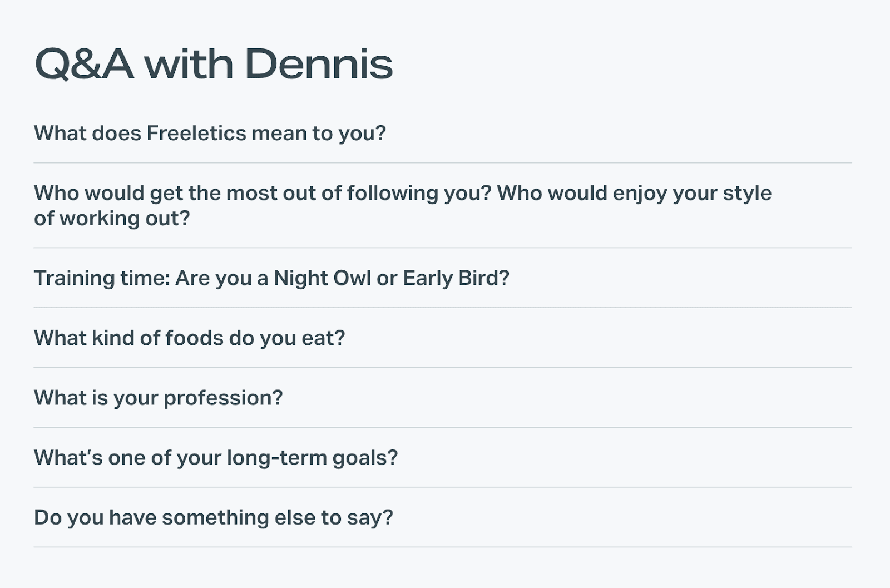Click the 'Training time:' text
Viewport: 890px width, 588px height.
pos(102,278)
